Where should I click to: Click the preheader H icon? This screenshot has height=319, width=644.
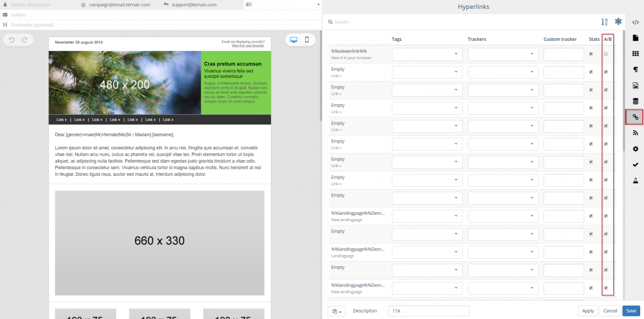click(5, 25)
